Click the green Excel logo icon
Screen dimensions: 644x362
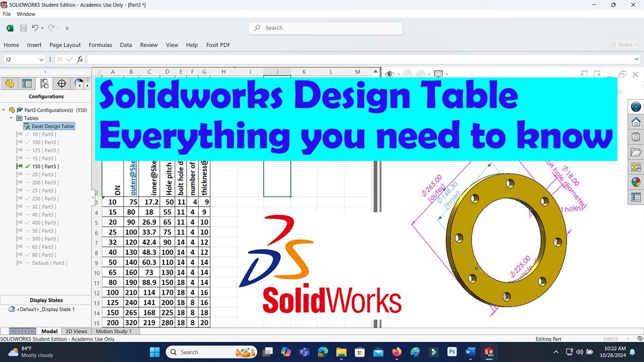click(x=10, y=28)
